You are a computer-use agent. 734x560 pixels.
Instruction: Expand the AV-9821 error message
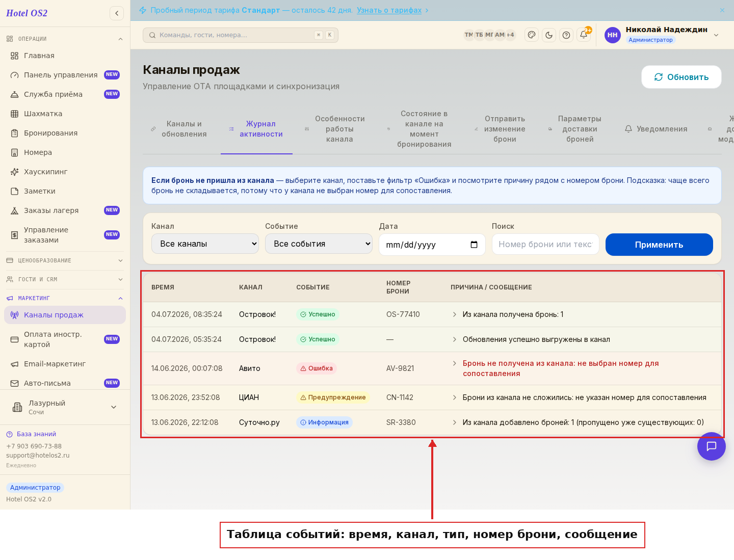point(454,363)
